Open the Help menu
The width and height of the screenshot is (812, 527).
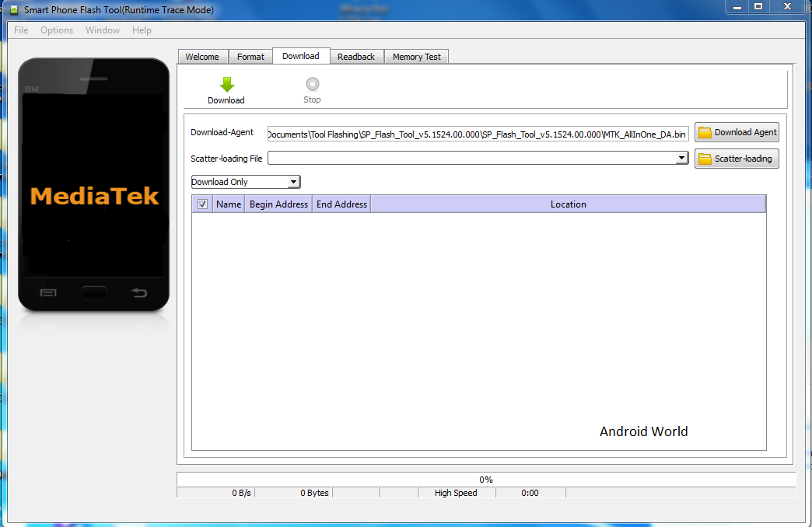(142, 30)
